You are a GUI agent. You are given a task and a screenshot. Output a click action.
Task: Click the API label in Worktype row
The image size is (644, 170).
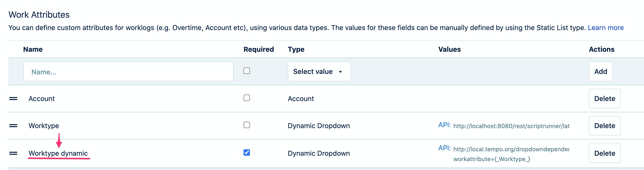click(444, 125)
